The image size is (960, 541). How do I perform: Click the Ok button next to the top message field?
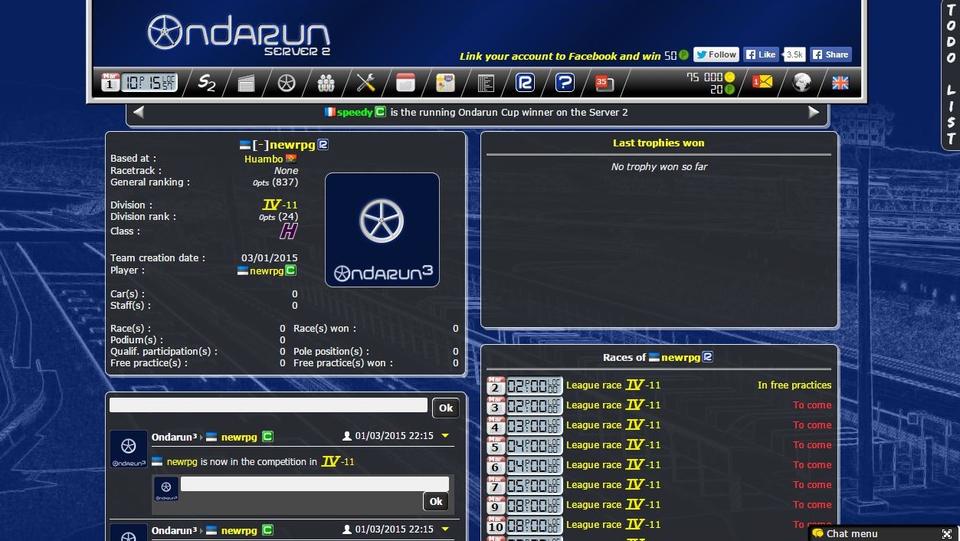(x=446, y=408)
